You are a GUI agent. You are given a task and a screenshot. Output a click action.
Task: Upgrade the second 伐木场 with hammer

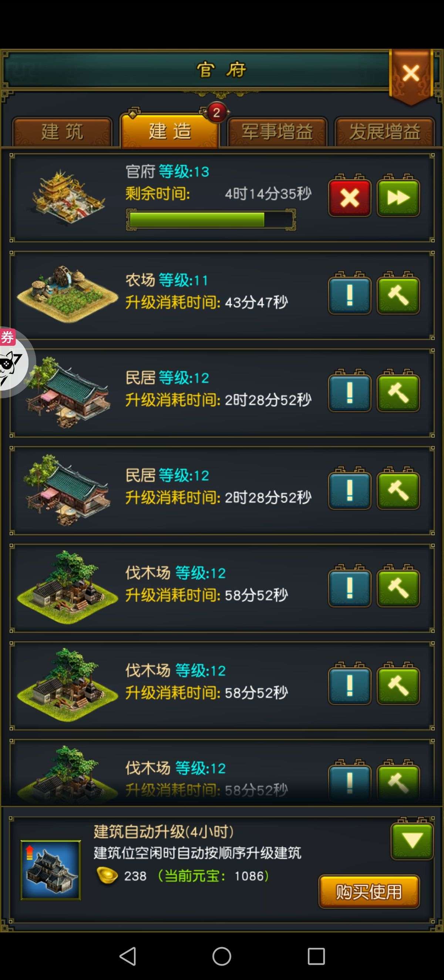[x=398, y=685]
